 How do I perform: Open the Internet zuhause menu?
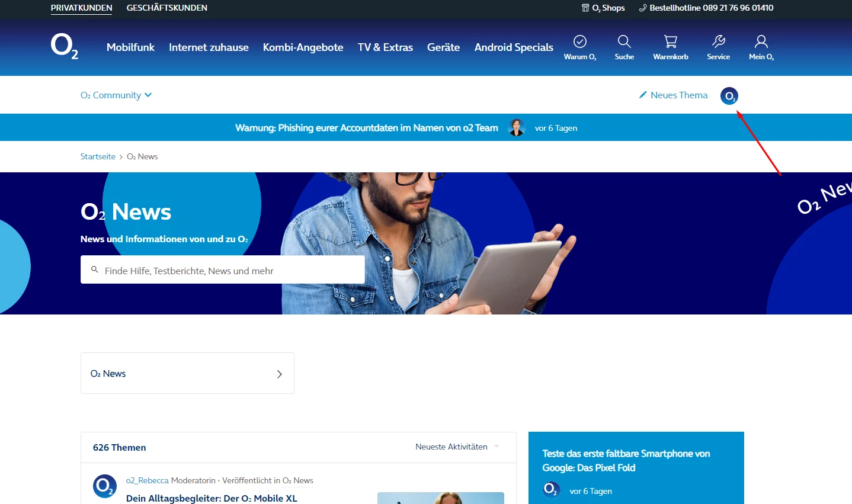[x=209, y=47]
